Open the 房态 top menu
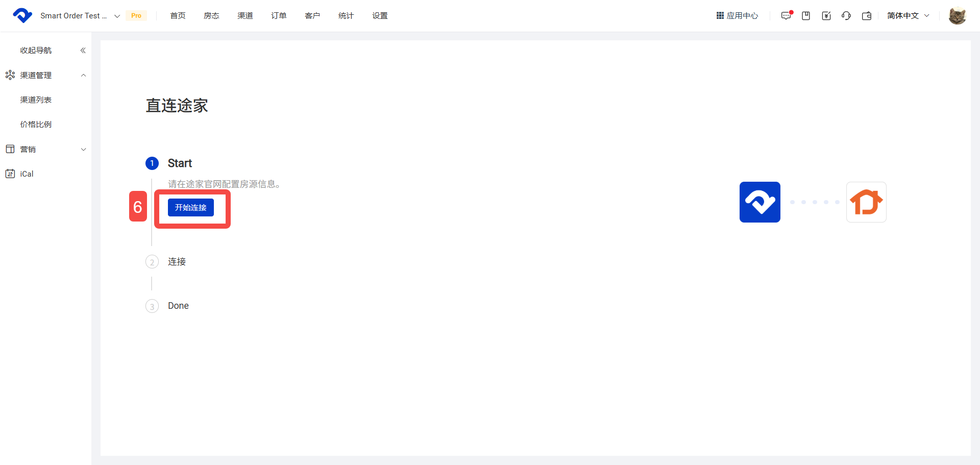The height and width of the screenshot is (465, 980). pyautogui.click(x=211, y=16)
